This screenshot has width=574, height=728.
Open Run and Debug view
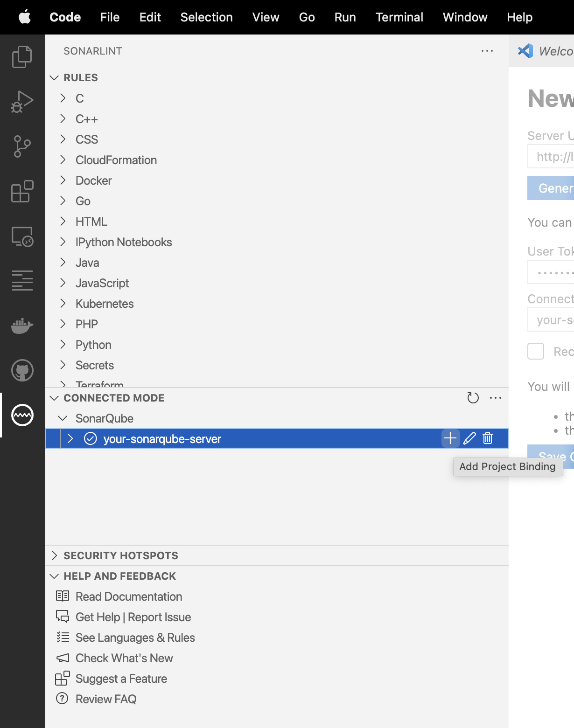click(x=22, y=101)
